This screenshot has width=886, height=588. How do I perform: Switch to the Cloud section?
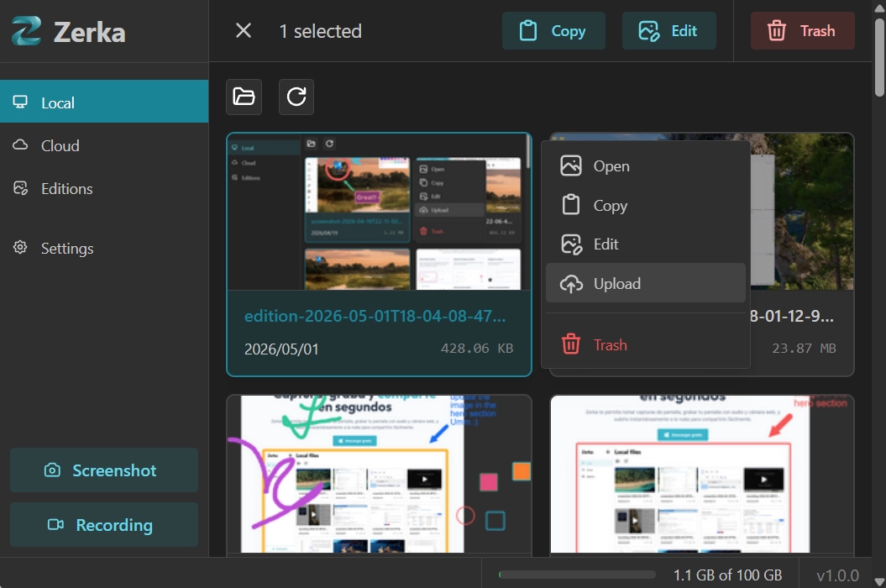[x=104, y=145]
